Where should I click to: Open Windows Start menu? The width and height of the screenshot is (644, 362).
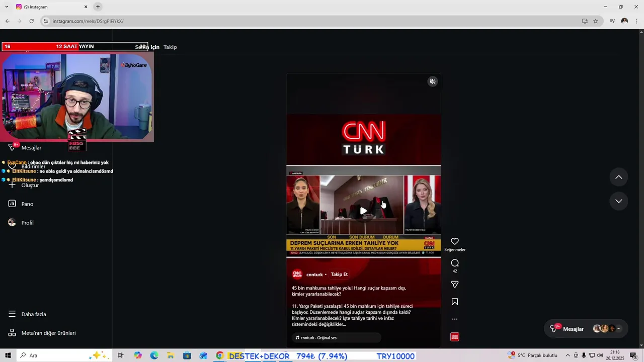[x=8, y=355]
